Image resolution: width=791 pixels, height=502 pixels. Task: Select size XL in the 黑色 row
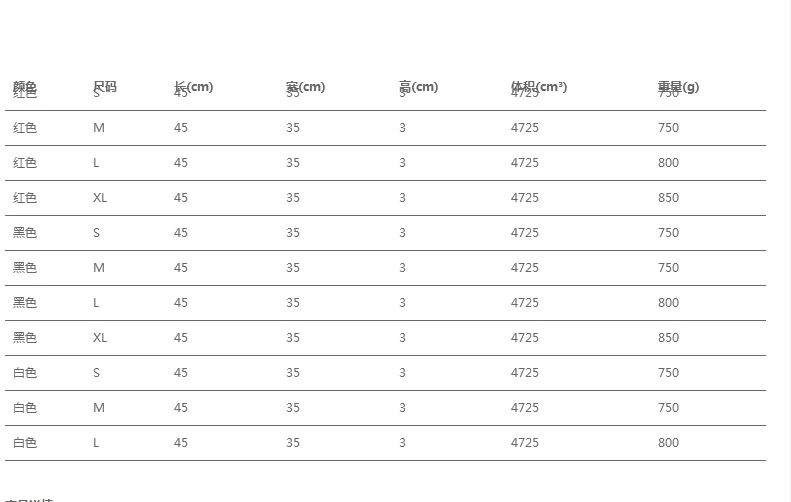tap(100, 338)
